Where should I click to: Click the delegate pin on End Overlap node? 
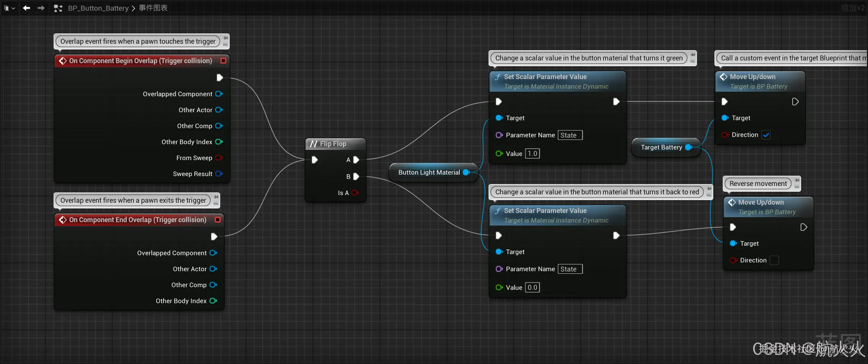pyautogui.click(x=217, y=220)
